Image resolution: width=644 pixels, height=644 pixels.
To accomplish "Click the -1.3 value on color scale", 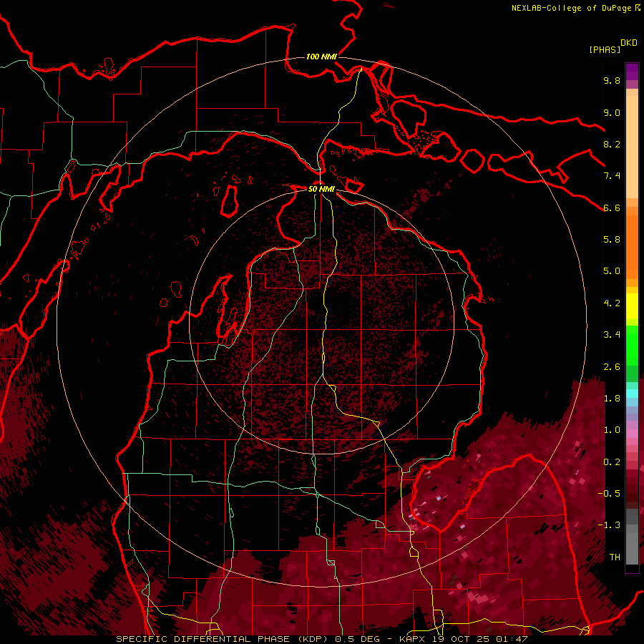I will click(x=609, y=525).
